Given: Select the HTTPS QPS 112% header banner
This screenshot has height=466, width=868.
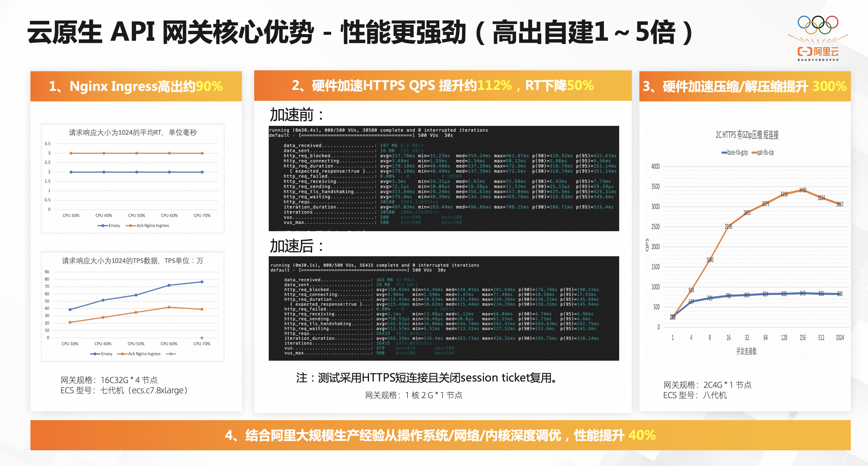Looking at the screenshot, I should pos(442,86).
